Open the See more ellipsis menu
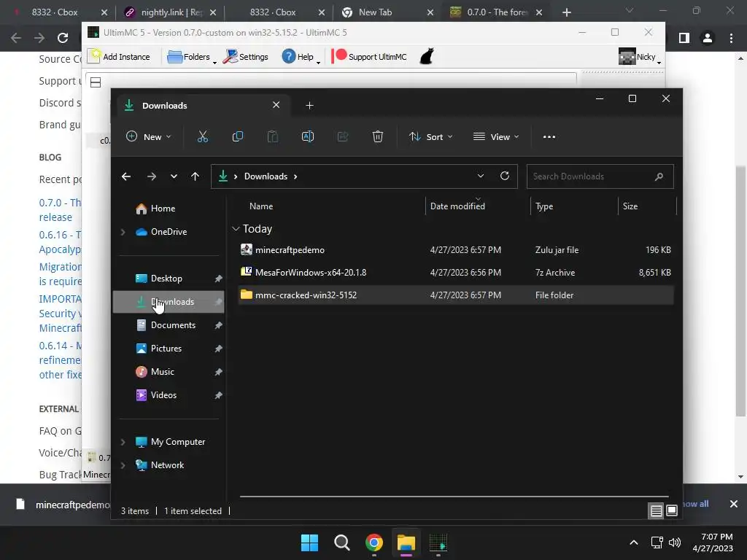The width and height of the screenshot is (747, 560). pyautogui.click(x=549, y=136)
